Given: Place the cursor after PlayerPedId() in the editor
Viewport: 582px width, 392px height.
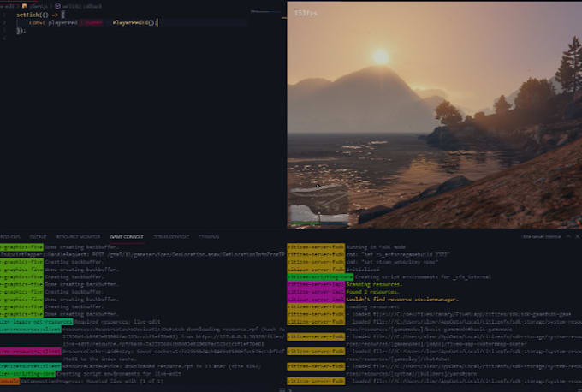Looking at the screenshot, I should (x=157, y=22).
